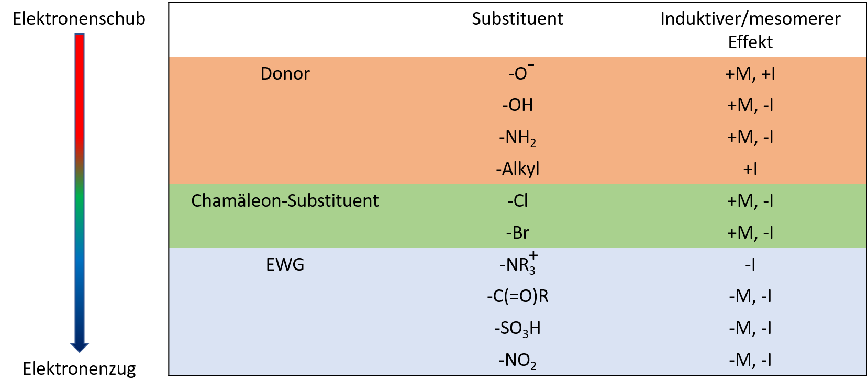
Task: Select the -NH2 substituent entry
Action: [517, 138]
